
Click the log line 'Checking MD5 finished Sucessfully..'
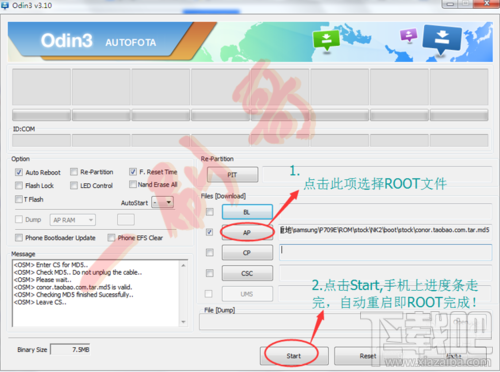74,295
